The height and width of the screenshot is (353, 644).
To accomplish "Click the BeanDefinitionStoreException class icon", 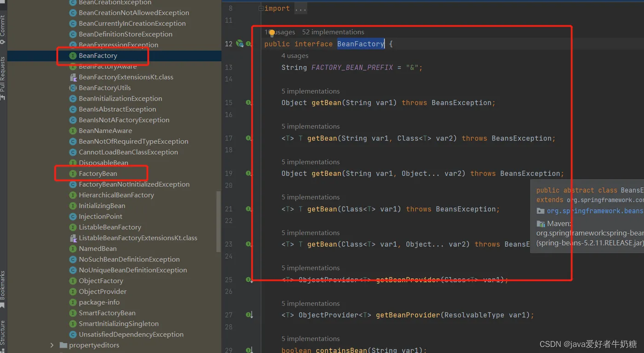I will tap(73, 34).
